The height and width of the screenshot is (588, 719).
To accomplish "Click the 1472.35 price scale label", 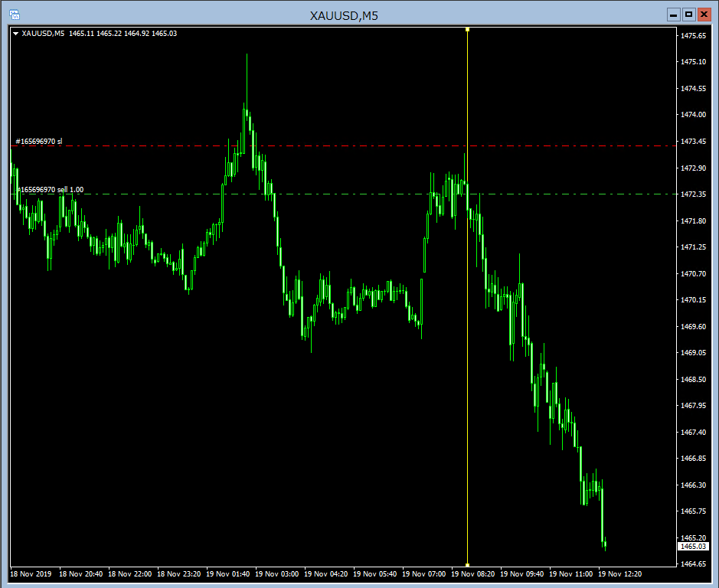I will tap(693, 194).
